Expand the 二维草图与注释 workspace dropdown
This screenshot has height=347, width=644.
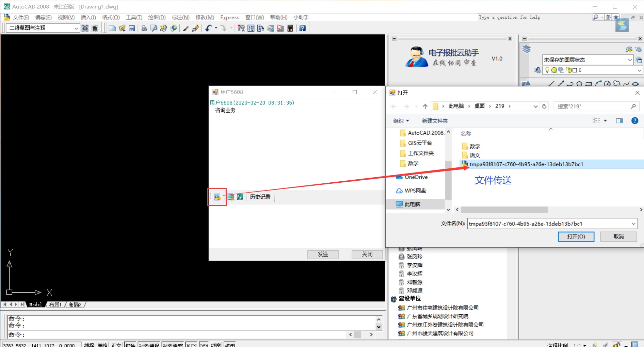(76, 28)
